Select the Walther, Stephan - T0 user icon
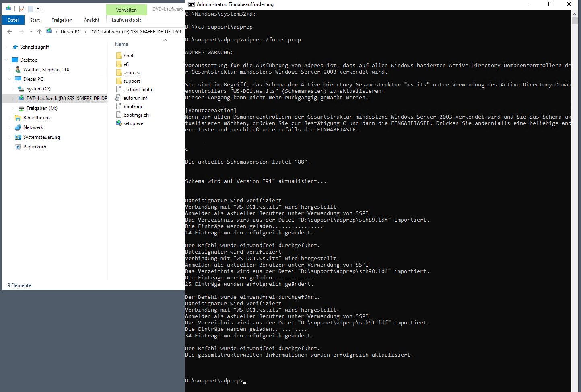The width and height of the screenshot is (581, 392). 18,70
